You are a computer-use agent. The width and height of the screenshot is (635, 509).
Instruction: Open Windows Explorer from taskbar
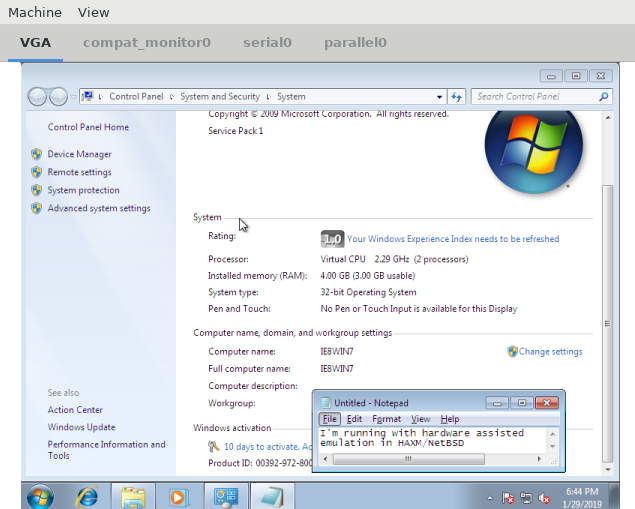133,496
